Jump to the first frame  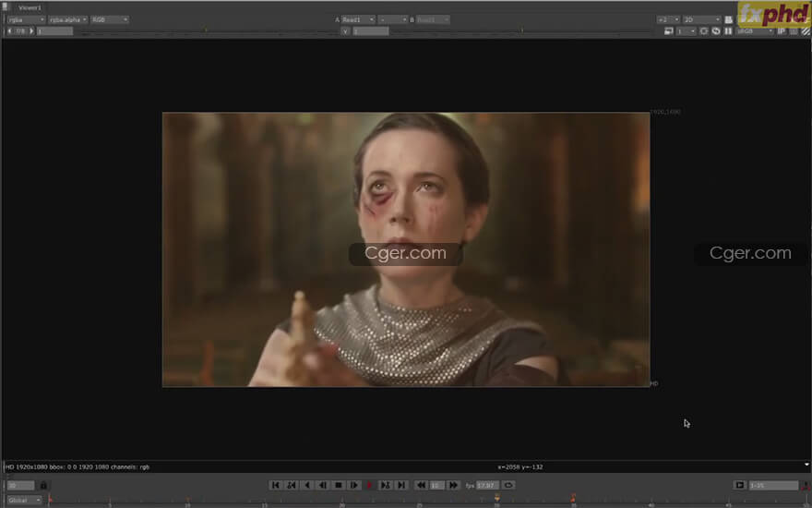276,485
